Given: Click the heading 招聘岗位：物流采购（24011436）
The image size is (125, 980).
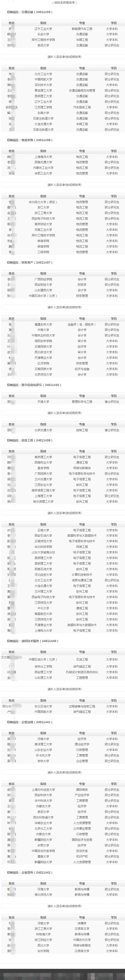Looking at the screenshot, I should coord(30,140).
